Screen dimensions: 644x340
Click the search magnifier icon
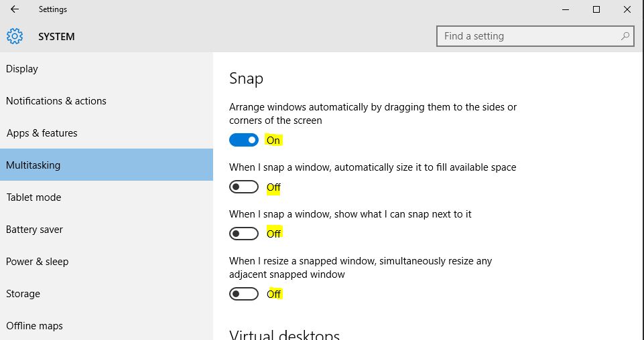click(625, 36)
